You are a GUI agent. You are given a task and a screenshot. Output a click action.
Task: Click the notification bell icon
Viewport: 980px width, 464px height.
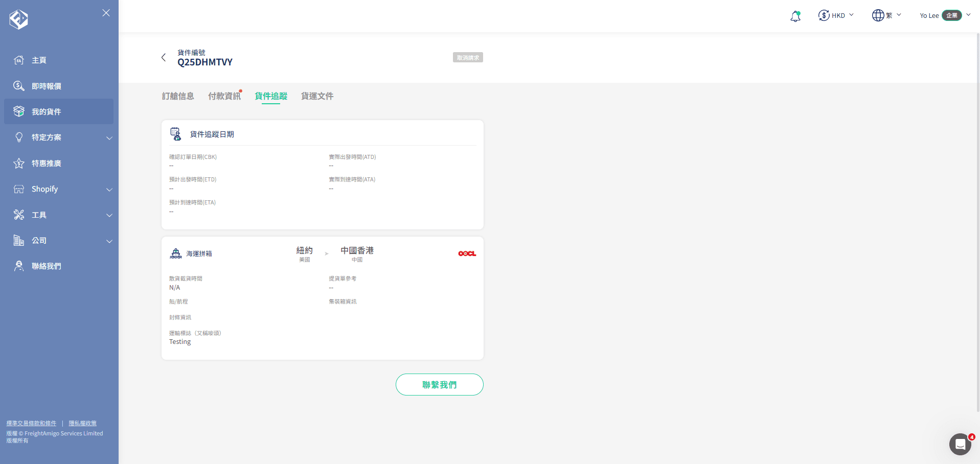click(x=794, y=16)
